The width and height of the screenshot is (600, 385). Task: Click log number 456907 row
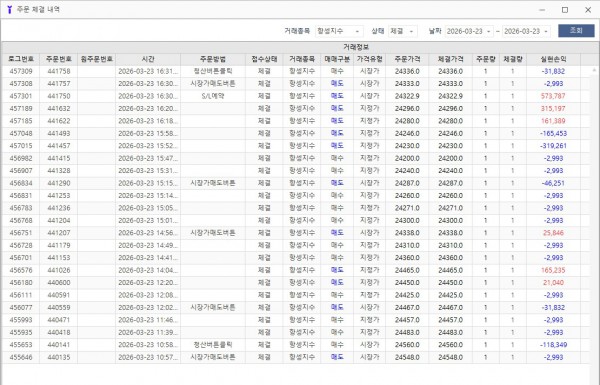[21, 171]
